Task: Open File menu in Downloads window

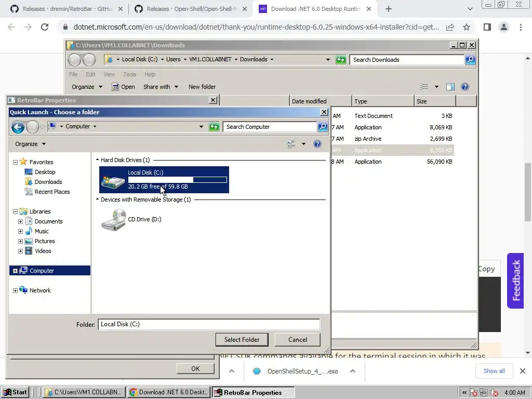Action: [x=73, y=74]
